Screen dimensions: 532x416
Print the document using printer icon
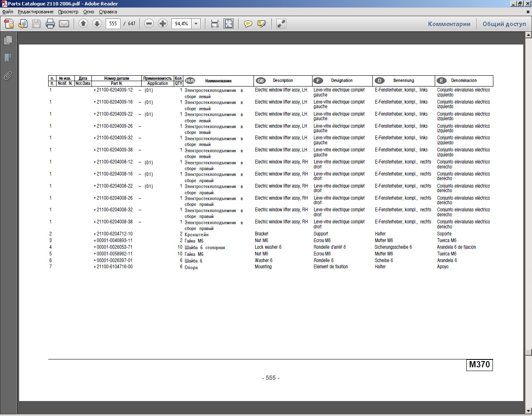(50, 24)
